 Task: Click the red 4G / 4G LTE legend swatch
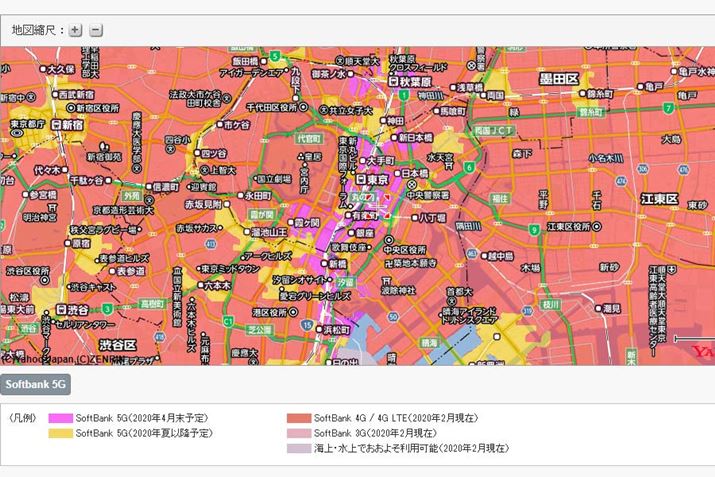[299, 418]
